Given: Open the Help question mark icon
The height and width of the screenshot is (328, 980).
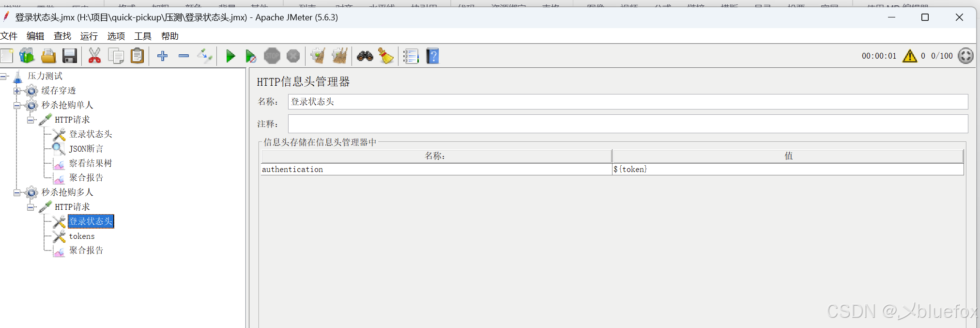Looking at the screenshot, I should [432, 56].
